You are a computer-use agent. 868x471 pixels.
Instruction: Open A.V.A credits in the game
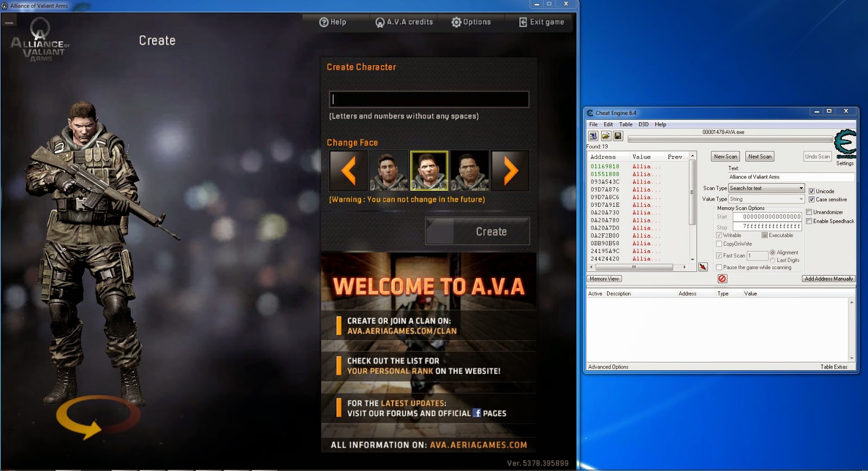click(404, 22)
